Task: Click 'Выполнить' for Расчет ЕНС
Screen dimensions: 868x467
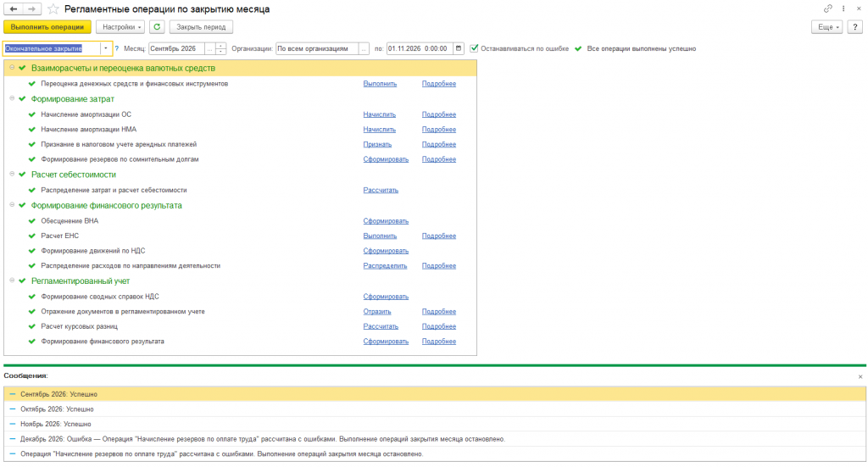Action: pyautogui.click(x=380, y=236)
